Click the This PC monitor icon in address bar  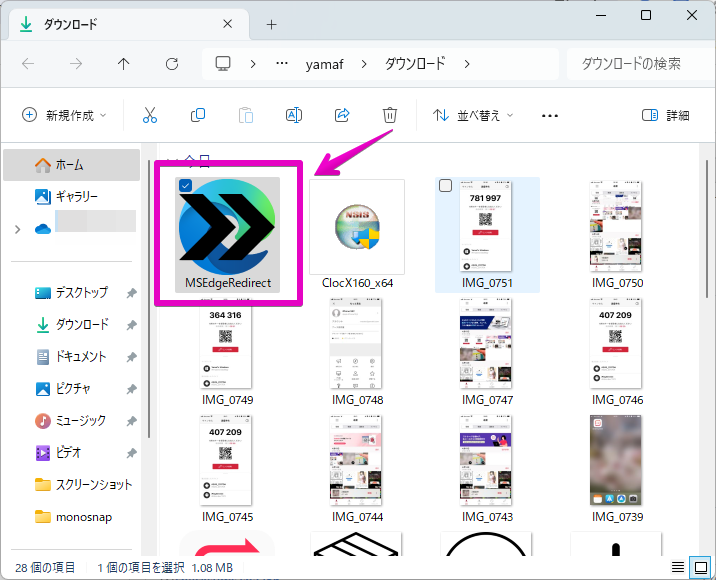223,63
